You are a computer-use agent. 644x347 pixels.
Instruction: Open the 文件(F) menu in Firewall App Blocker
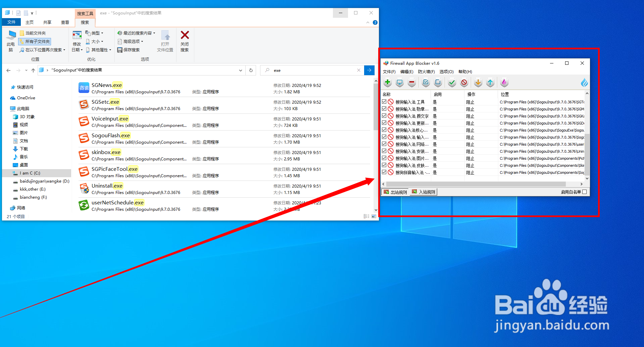click(389, 72)
